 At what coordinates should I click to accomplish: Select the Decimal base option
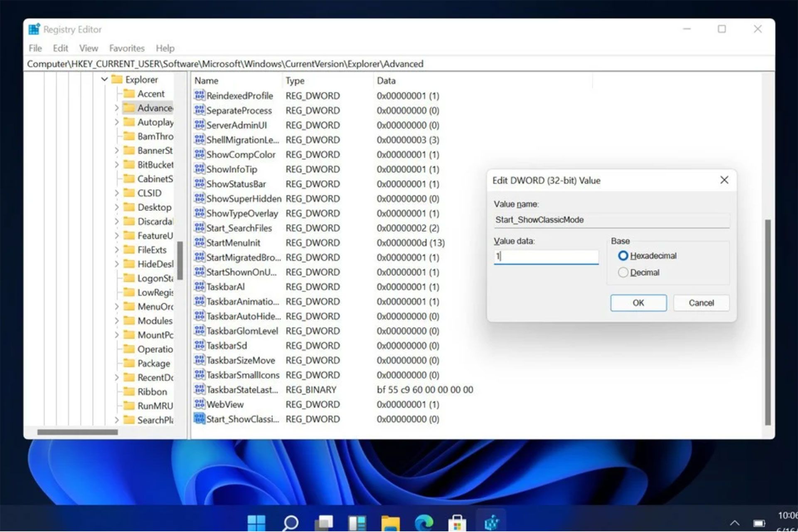coord(623,273)
